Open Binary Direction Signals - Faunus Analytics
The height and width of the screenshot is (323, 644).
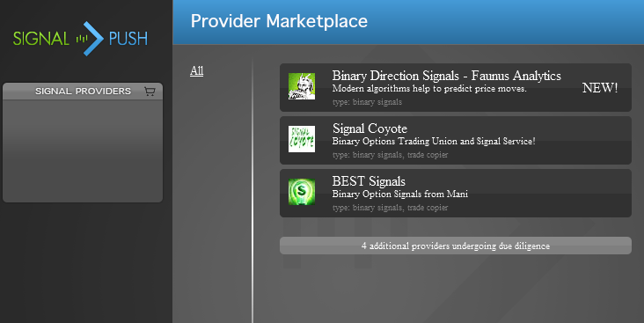pyautogui.click(x=446, y=76)
